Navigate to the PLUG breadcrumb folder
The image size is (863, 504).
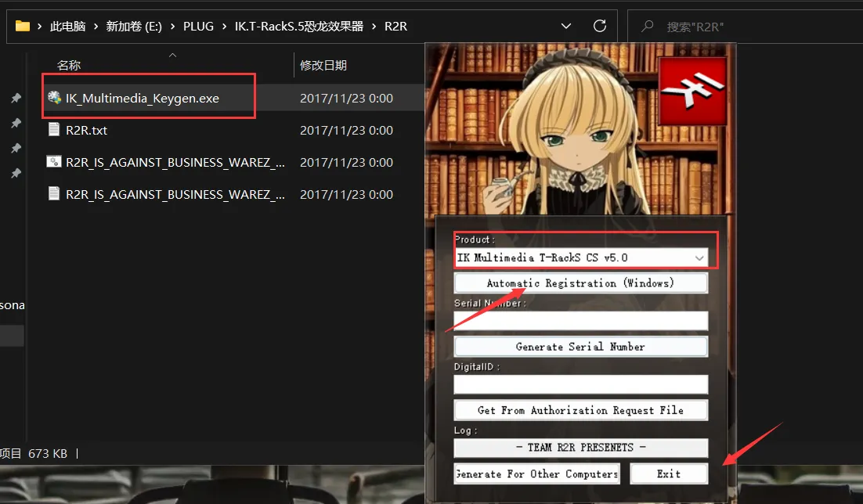click(x=198, y=27)
